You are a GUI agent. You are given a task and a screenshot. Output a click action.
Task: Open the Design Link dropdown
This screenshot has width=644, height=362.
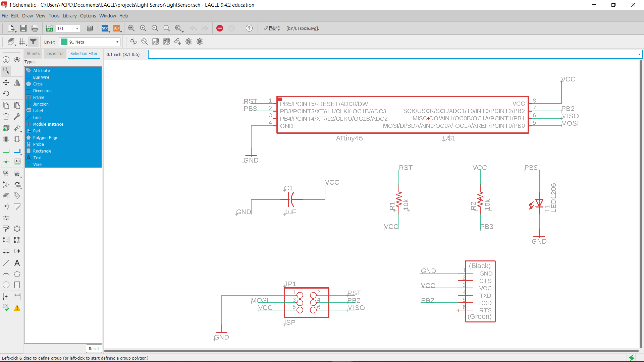(272, 28)
